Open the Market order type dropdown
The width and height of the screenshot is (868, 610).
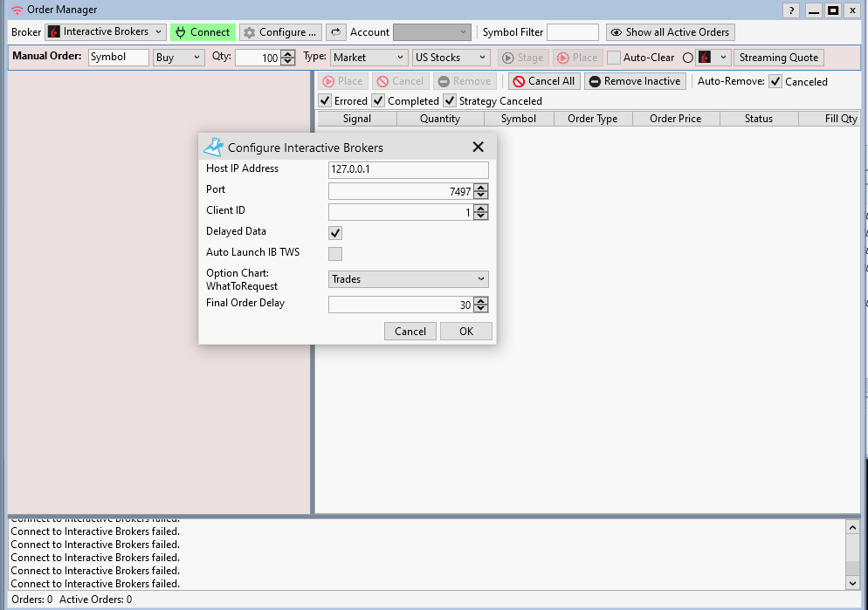(x=368, y=58)
